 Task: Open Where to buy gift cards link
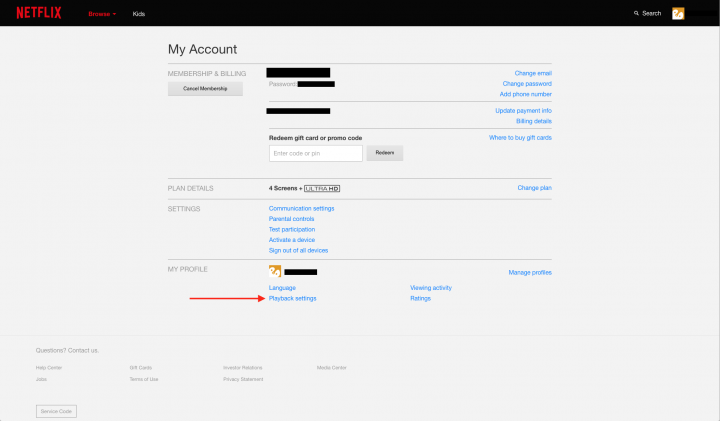(520, 138)
